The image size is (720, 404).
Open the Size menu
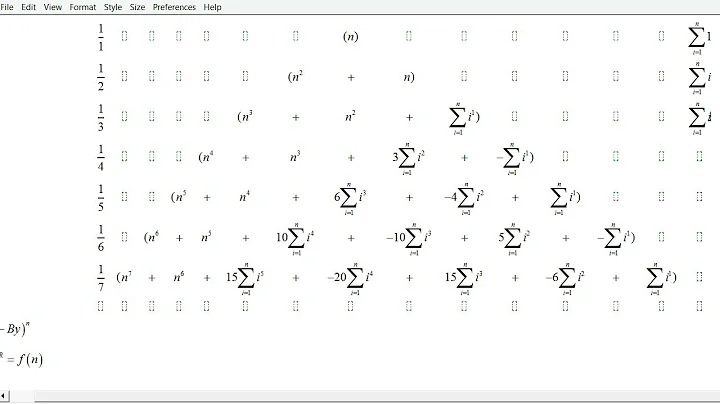coord(137,7)
